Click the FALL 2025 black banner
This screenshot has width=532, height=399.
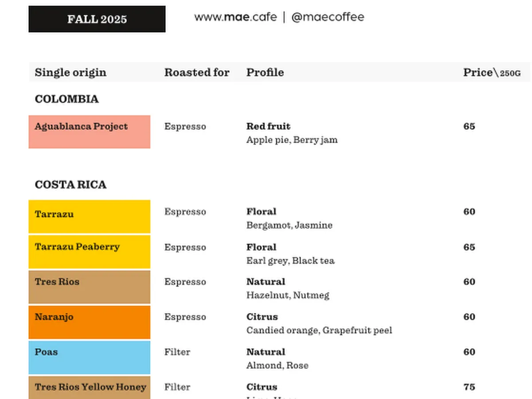(x=97, y=19)
